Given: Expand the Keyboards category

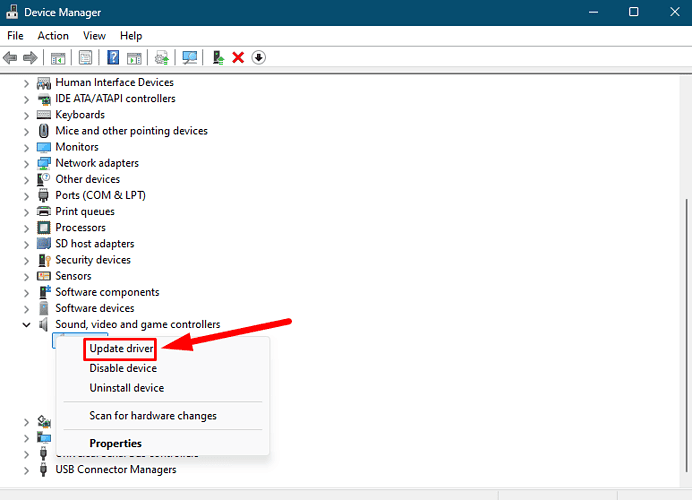Looking at the screenshot, I should click(26, 115).
